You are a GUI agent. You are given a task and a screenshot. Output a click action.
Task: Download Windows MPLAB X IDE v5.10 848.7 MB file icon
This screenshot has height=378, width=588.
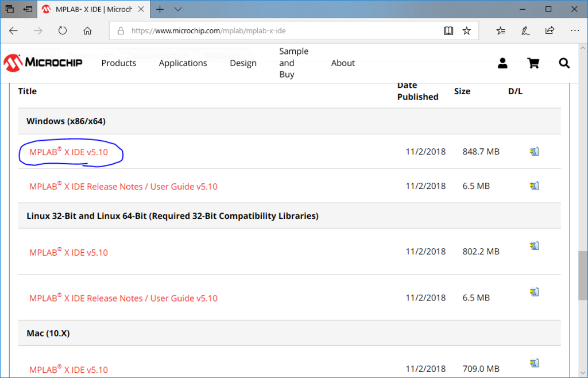click(535, 152)
